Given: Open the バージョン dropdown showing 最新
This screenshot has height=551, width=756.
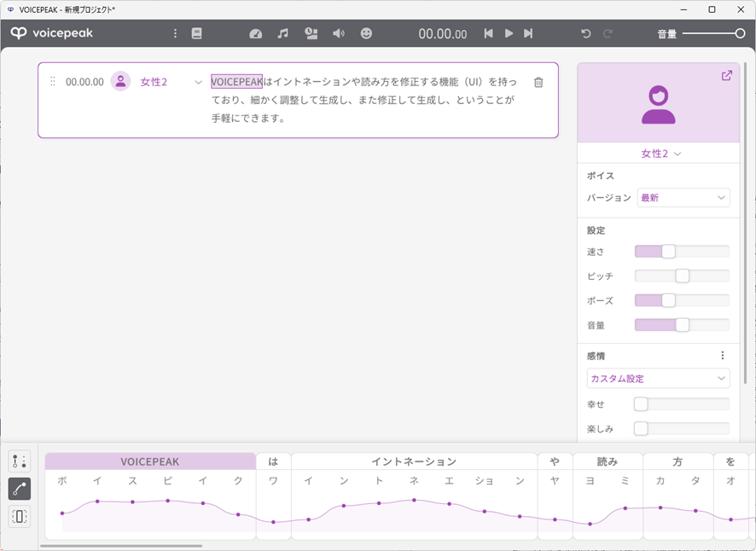Looking at the screenshot, I should 683,198.
